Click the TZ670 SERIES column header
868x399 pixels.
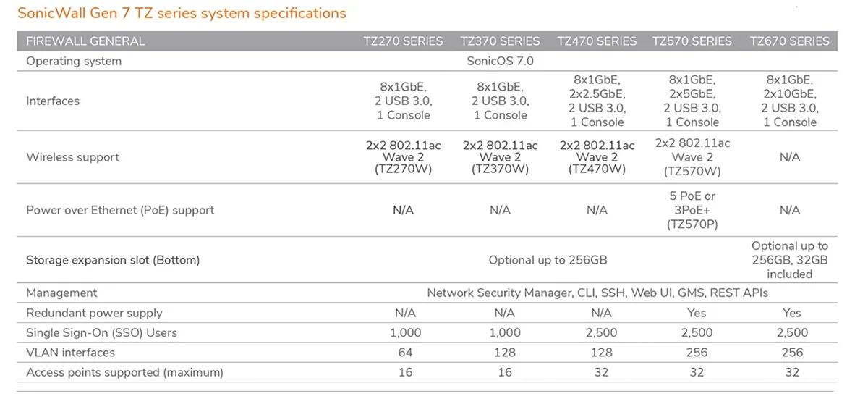(x=790, y=41)
